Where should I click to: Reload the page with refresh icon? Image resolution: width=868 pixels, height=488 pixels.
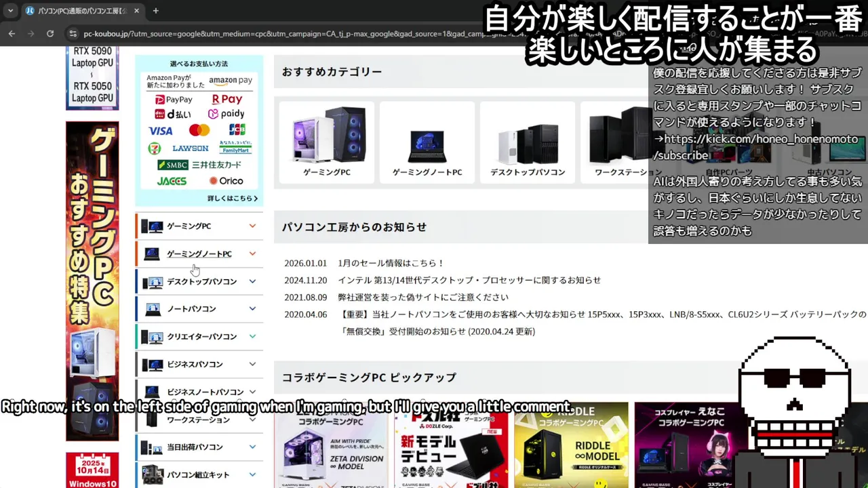coord(50,33)
